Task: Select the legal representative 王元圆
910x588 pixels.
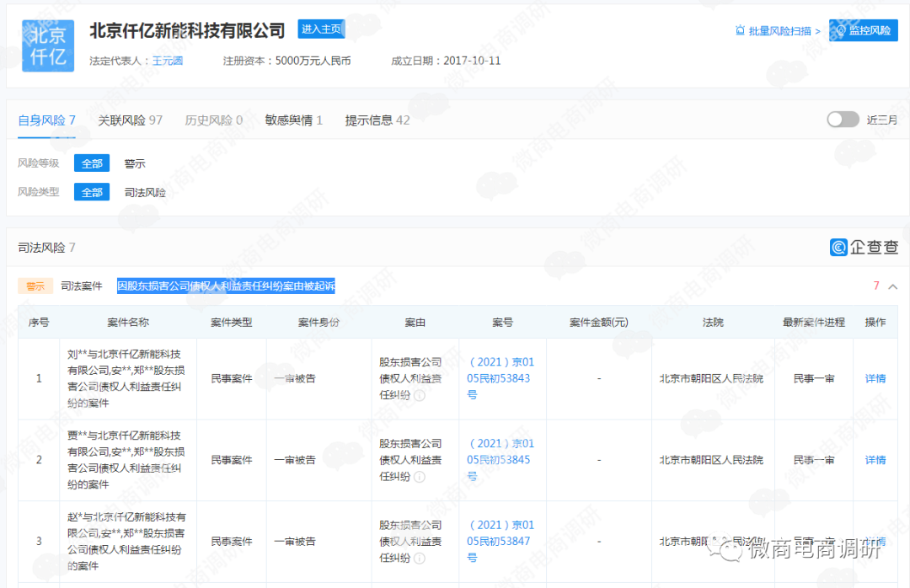Action: coord(167,60)
